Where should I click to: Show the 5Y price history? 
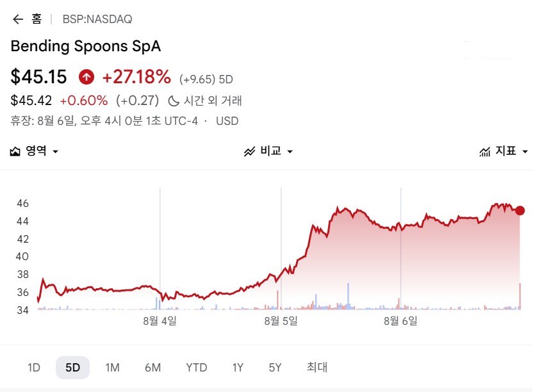[x=275, y=368]
